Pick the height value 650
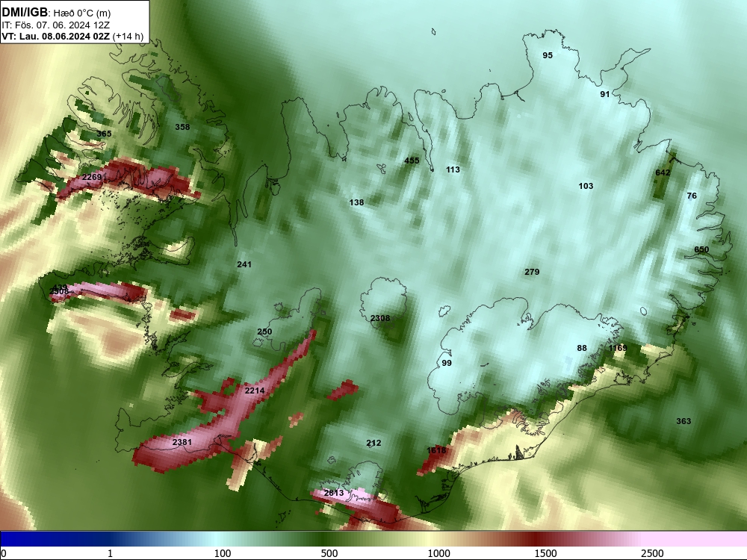The image size is (747, 560). tap(701, 249)
